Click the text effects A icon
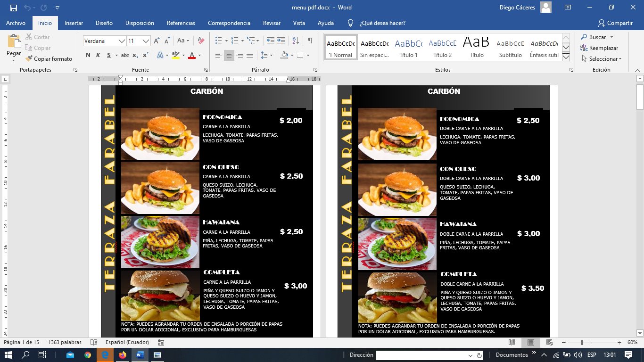This screenshot has width=644, height=362. (x=160, y=55)
